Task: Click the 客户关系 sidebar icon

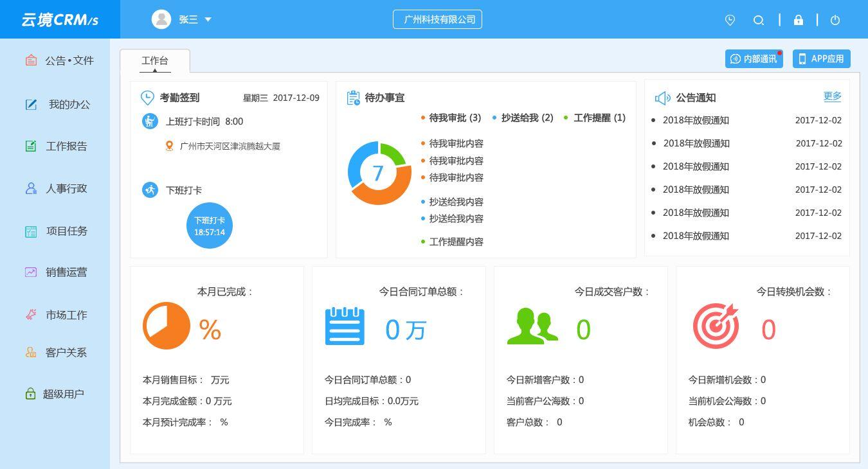Action: pyautogui.click(x=31, y=352)
